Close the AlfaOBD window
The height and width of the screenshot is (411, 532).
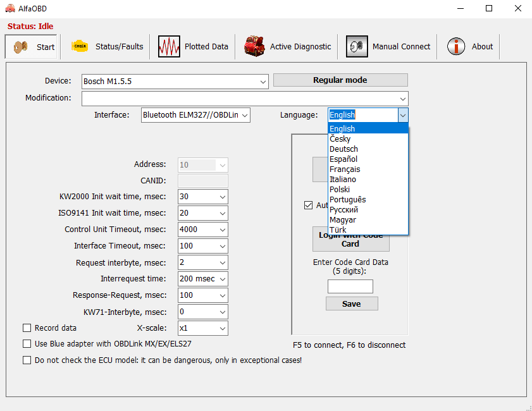[517, 8]
